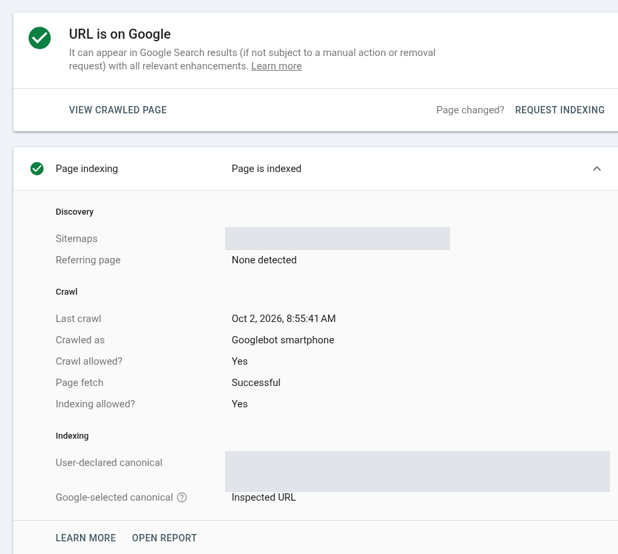The height and width of the screenshot is (554, 618).
Task: Click the large green checkmark beside URL is on Google
Action: point(39,38)
